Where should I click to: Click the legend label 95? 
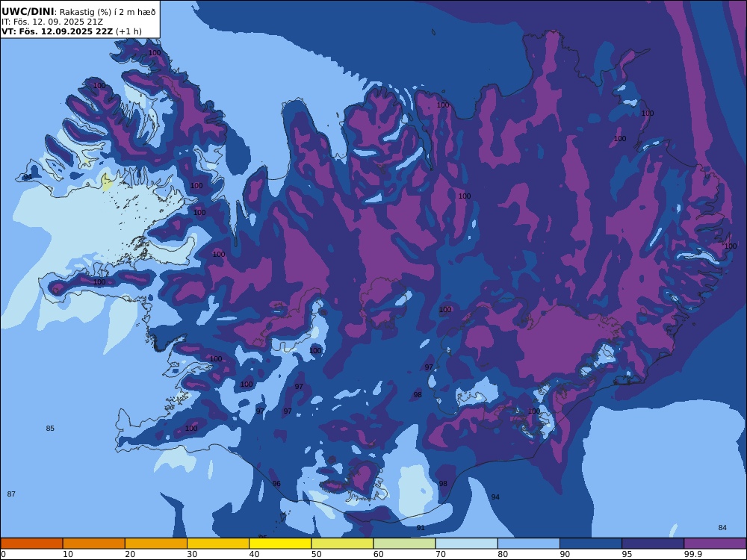(x=627, y=554)
